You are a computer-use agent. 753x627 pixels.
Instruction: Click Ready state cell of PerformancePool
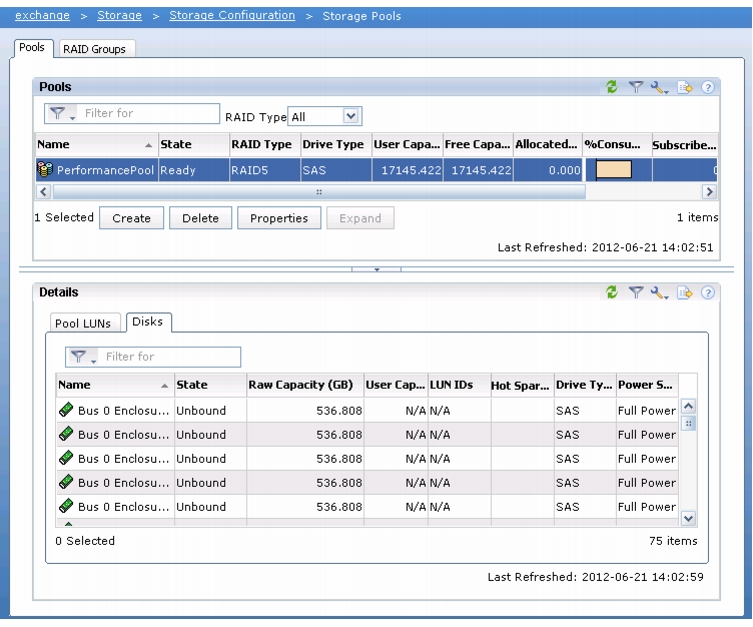pos(194,170)
